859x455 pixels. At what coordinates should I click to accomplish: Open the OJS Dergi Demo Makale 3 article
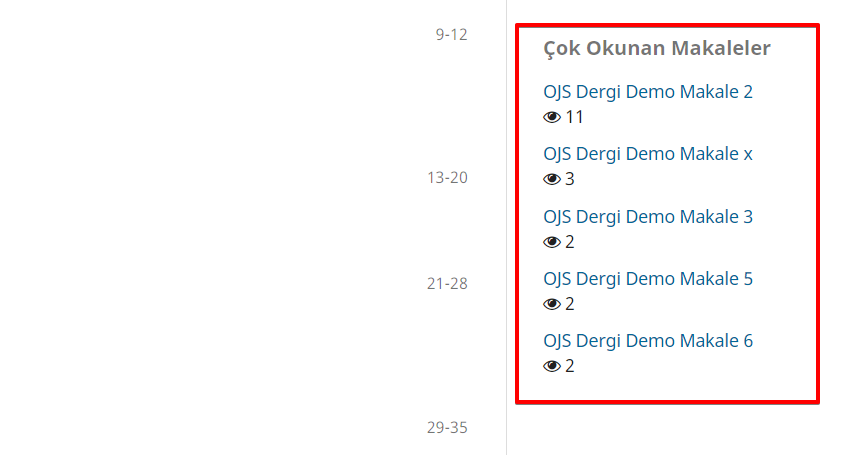click(x=648, y=217)
